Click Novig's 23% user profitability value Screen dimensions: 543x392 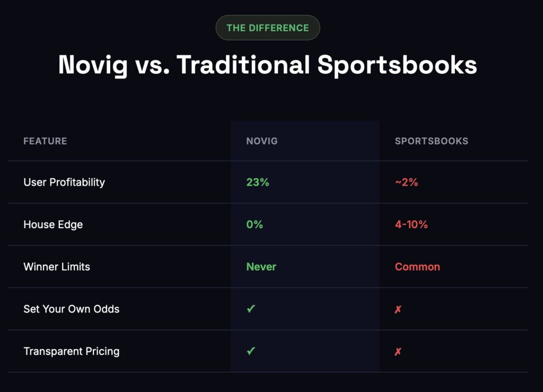coord(258,182)
